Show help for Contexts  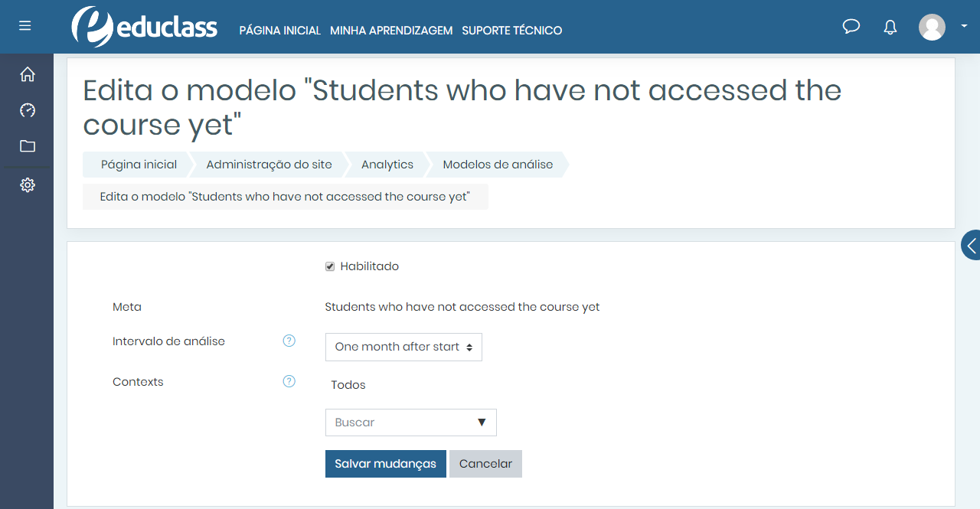pyautogui.click(x=289, y=380)
